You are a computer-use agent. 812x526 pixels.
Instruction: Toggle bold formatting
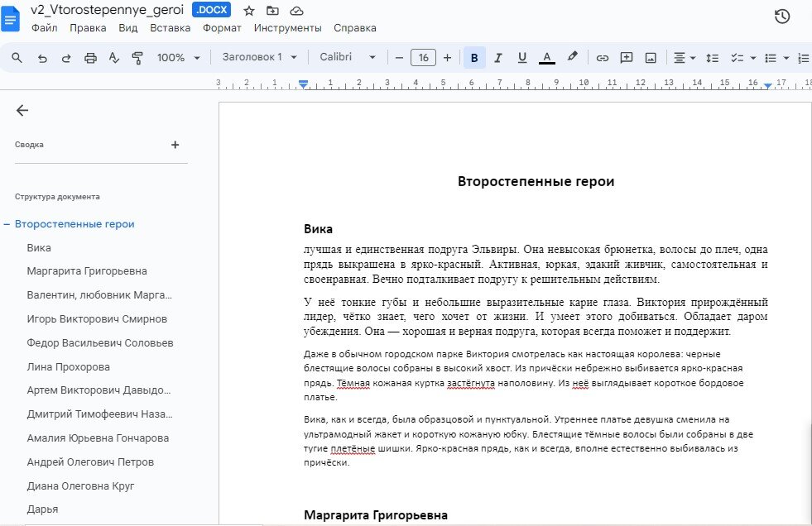(x=473, y=57)
